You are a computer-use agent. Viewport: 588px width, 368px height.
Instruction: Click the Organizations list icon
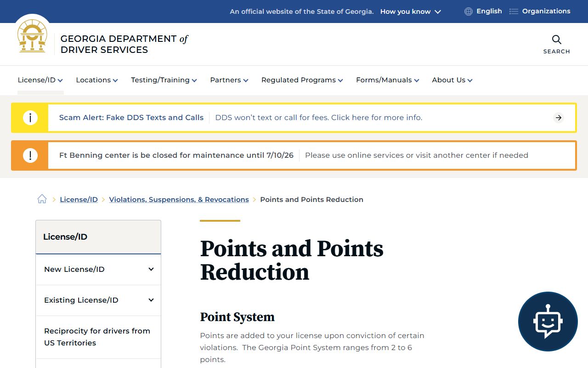[x=514, y=11]
